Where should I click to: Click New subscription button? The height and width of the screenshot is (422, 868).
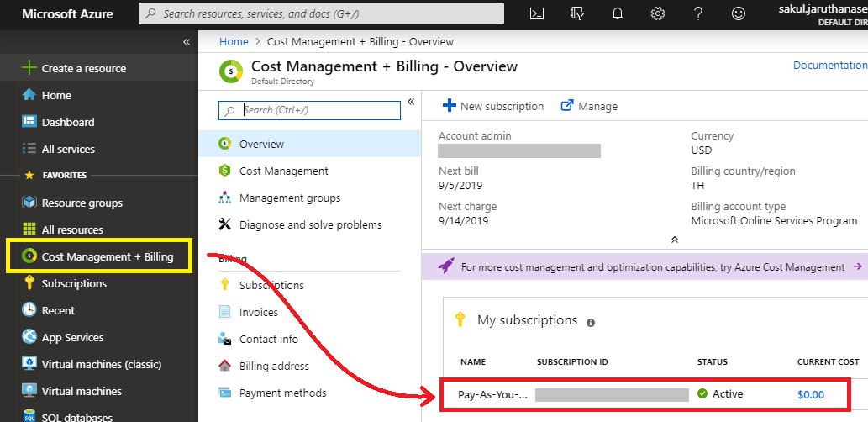tap(493, 106)
